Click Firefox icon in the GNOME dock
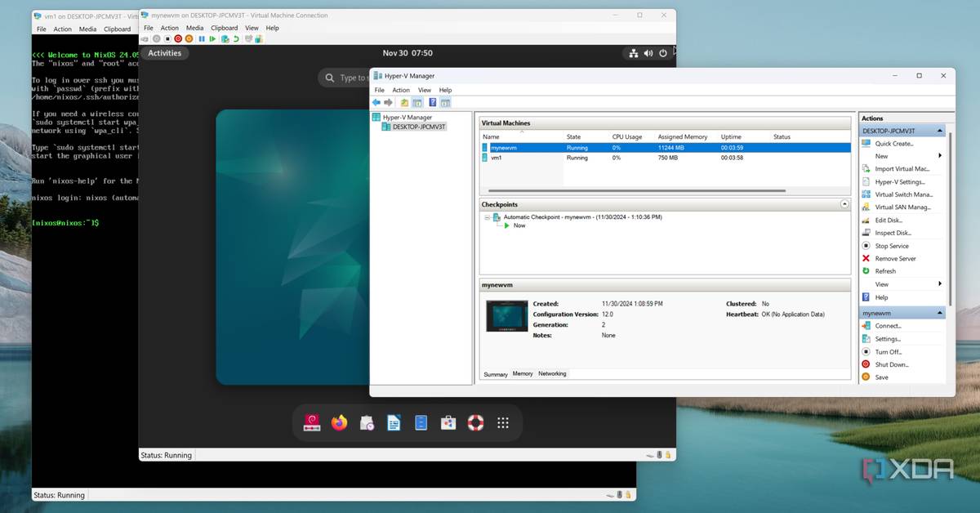The image size is (980, 513). tap(339, 422)
